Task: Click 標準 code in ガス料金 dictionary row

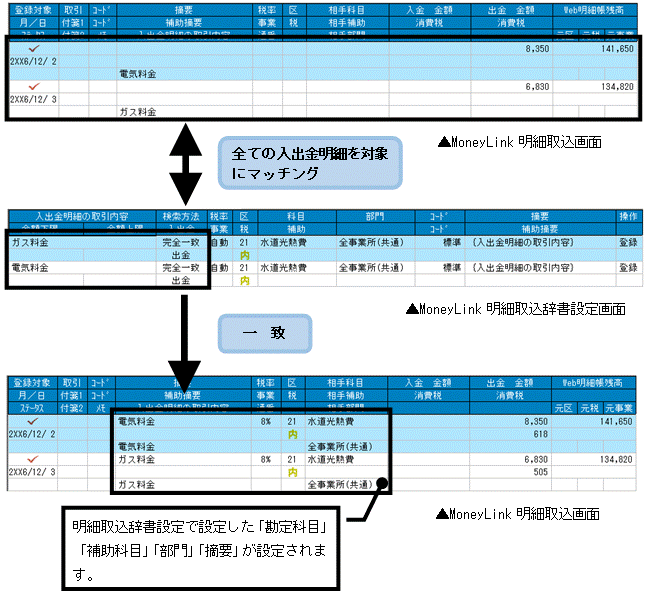Action: click(452, 242)
